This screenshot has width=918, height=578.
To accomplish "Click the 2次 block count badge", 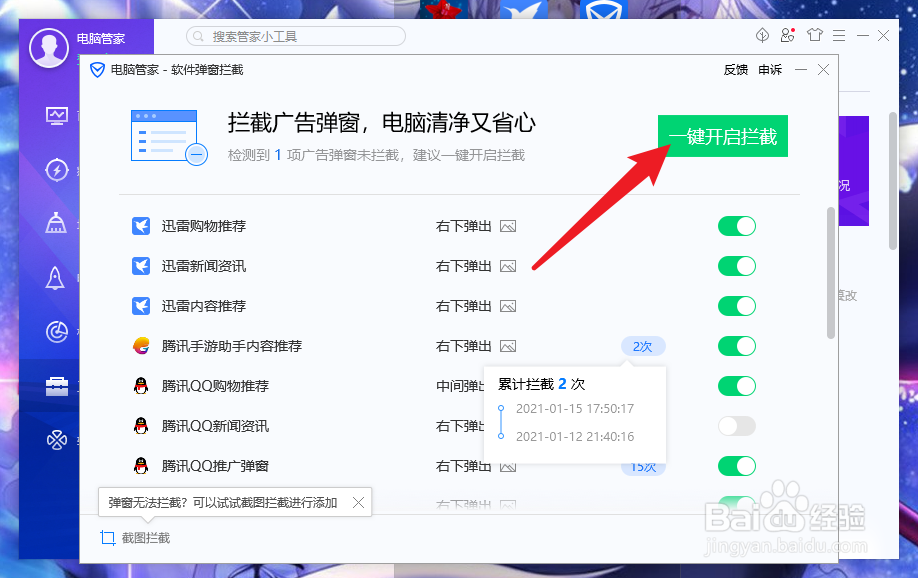I will click(x=643, y=347).
